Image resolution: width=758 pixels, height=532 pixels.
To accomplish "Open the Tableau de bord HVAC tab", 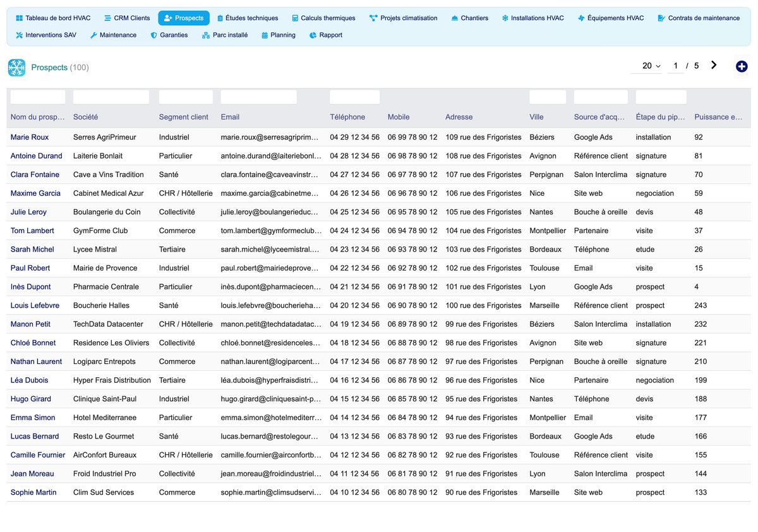I will click(x=53, y=18).
